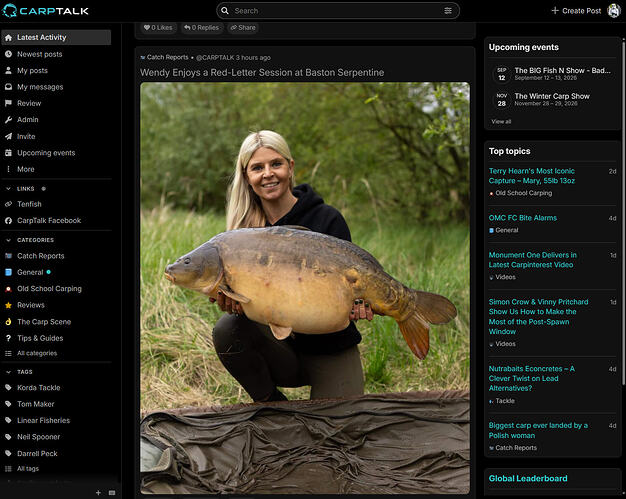Click the calendar Upcoming events sidebar icon

click(8, 152)
